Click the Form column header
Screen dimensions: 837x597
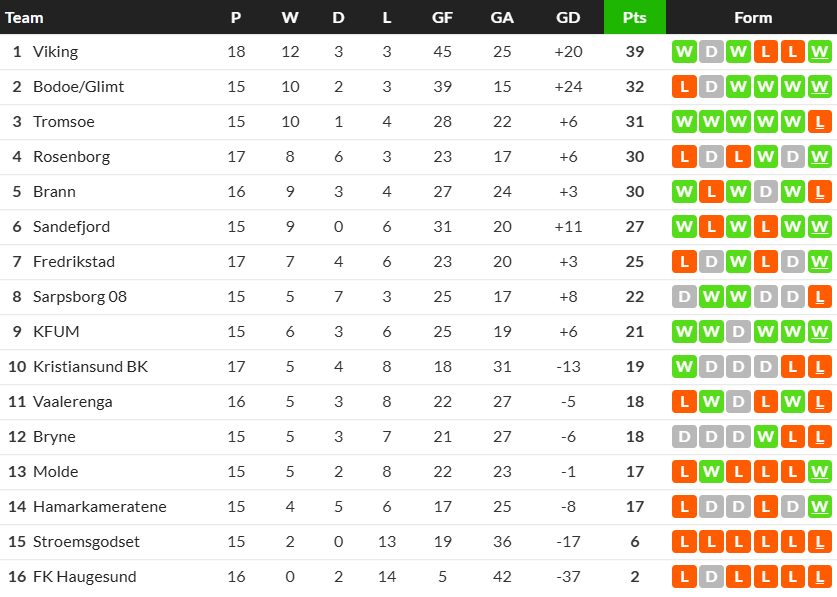753,18
